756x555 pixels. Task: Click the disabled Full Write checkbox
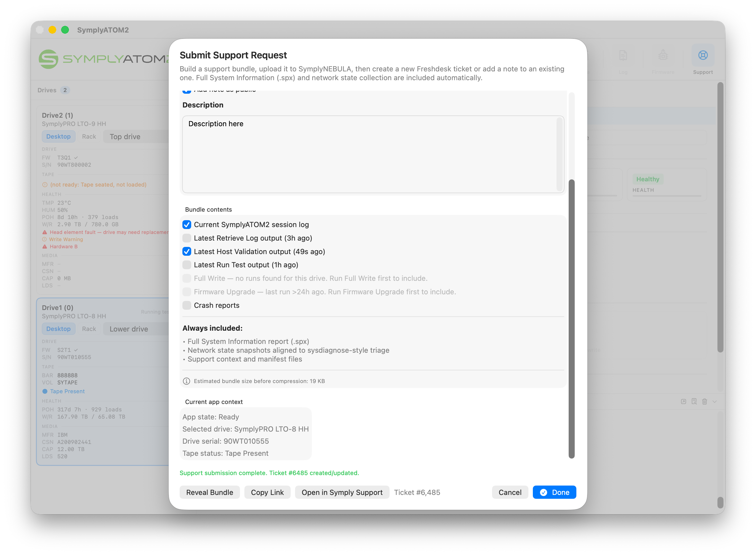coord(187,278)
